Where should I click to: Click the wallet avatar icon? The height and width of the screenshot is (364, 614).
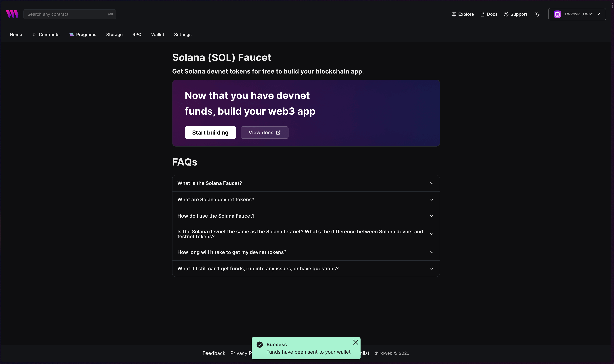557,14
